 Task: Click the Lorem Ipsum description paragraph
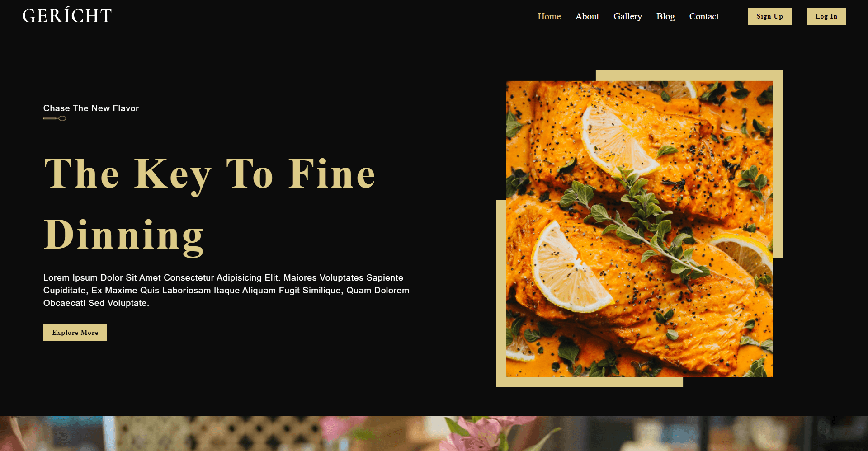(x=226, y=290)
